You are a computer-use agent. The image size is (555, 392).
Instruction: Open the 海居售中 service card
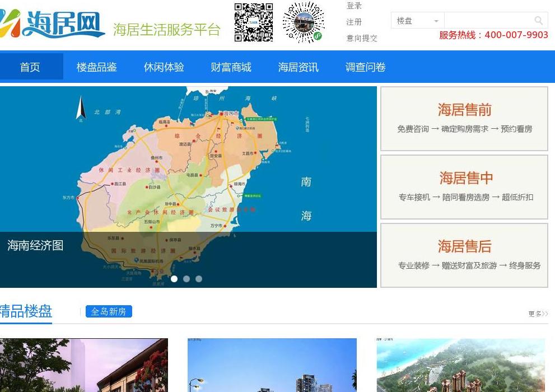[x=464, y=187]
